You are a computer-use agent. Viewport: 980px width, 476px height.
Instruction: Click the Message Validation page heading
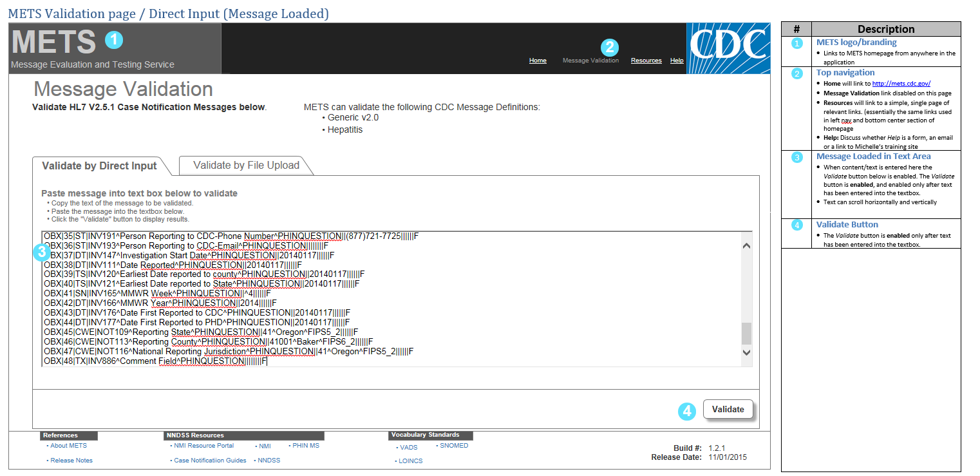tap(123, 89)
